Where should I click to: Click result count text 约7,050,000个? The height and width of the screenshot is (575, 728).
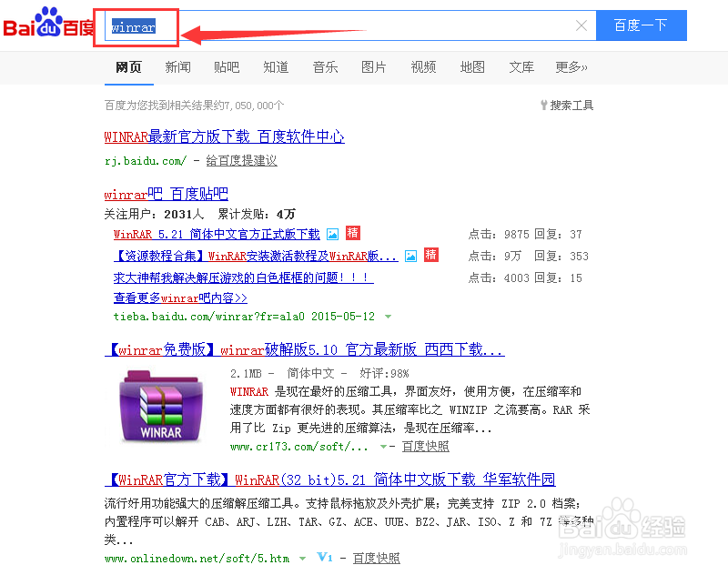coord(249,106)
